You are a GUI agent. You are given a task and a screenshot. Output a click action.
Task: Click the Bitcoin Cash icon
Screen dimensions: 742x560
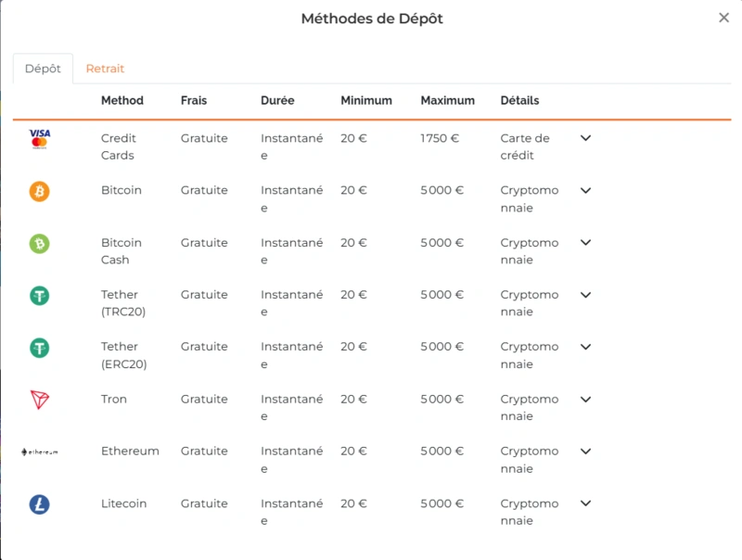(x=38, y=244)
